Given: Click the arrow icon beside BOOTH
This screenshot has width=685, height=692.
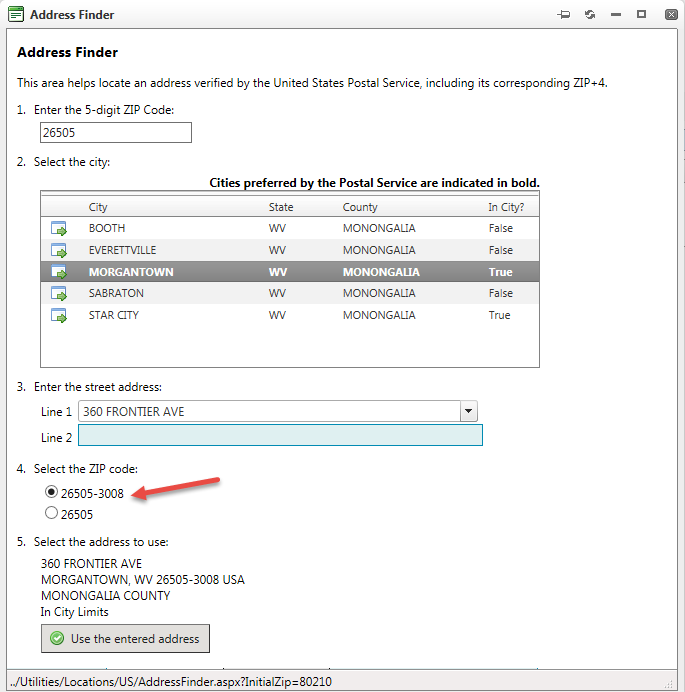Looking at the screenshot, I should click(x=59, y=229).
